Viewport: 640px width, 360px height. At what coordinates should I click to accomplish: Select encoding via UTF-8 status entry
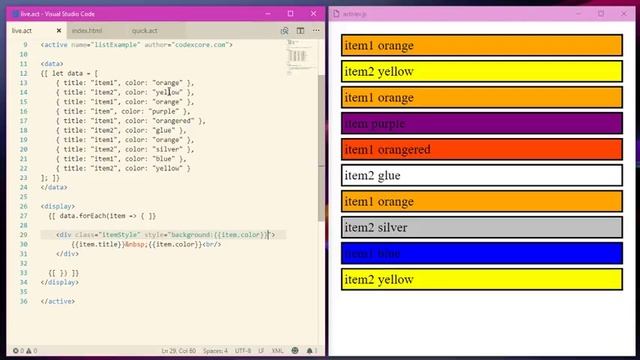[243, 351]
